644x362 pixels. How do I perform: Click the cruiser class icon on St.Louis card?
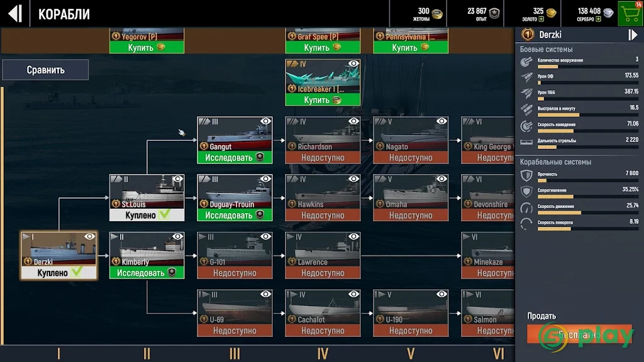pyautogui.click(x=116, y=179)
